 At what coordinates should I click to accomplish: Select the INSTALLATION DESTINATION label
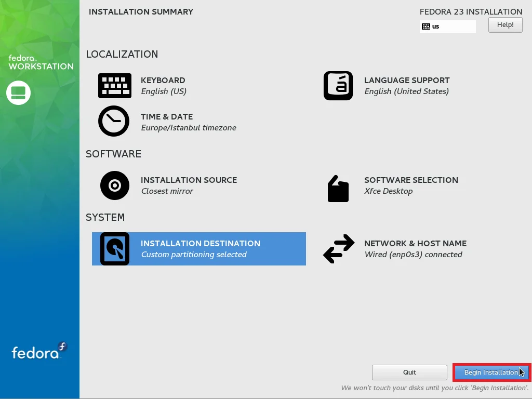(201, 244)
